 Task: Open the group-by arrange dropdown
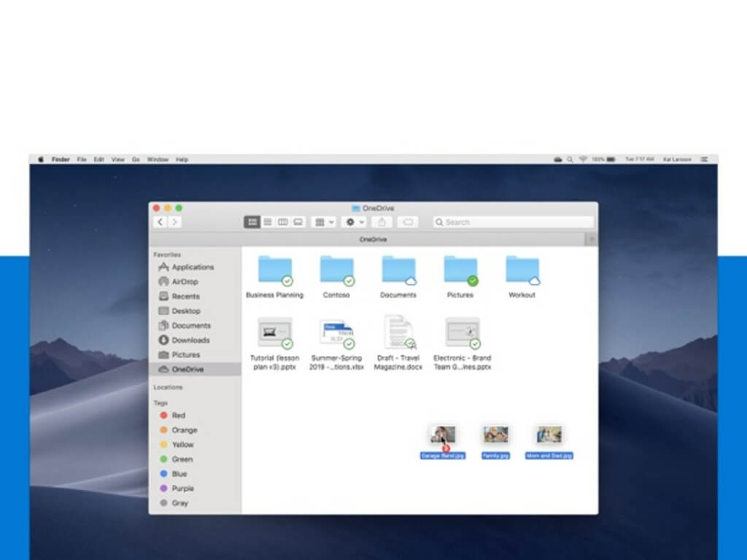[323, 222]
